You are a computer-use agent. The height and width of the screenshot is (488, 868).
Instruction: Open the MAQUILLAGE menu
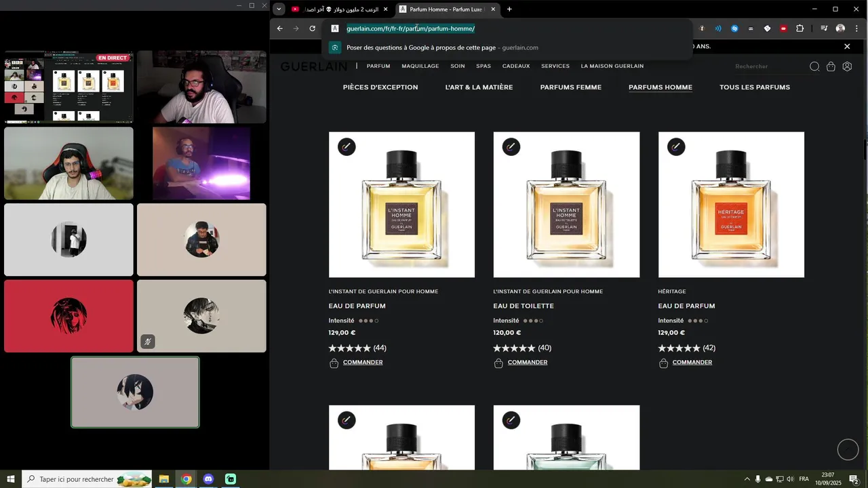coord(420,66)
